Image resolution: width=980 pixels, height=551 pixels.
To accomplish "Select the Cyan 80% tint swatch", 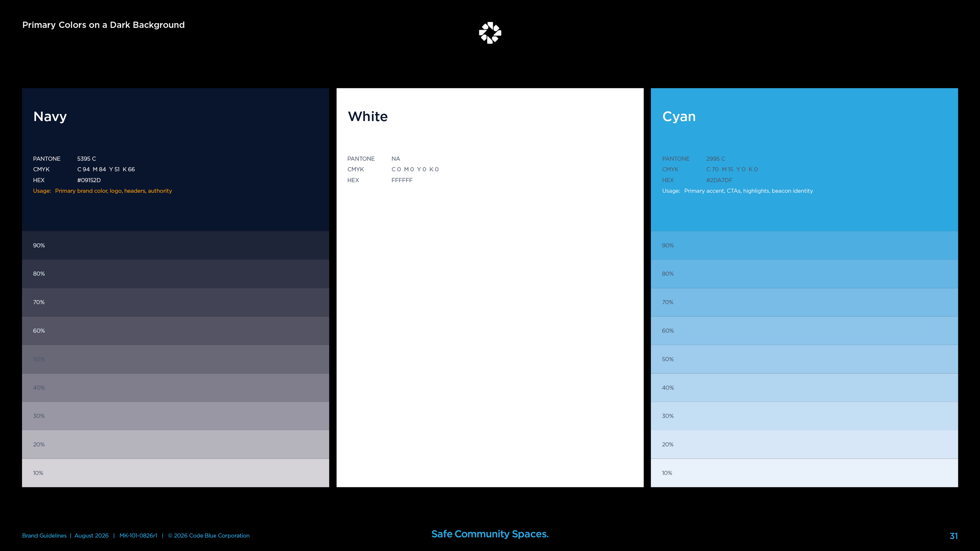I will point(804,274).
